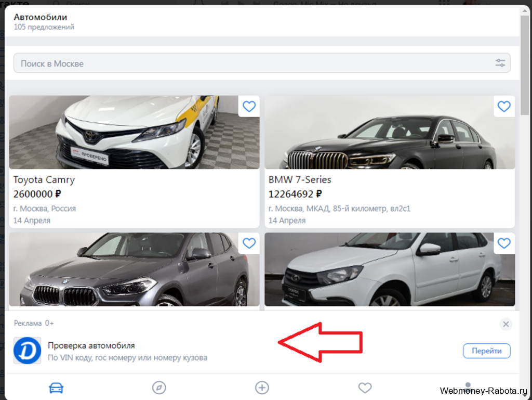Select price 2600000 ₽
532x400 pixels.
[37, 194]
